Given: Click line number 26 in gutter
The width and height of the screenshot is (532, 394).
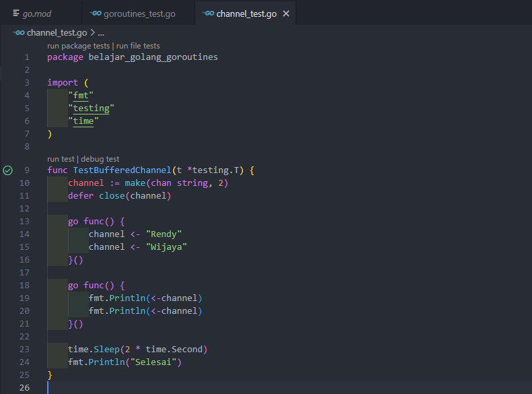Looking at the screenshot, I should [24, 387].
